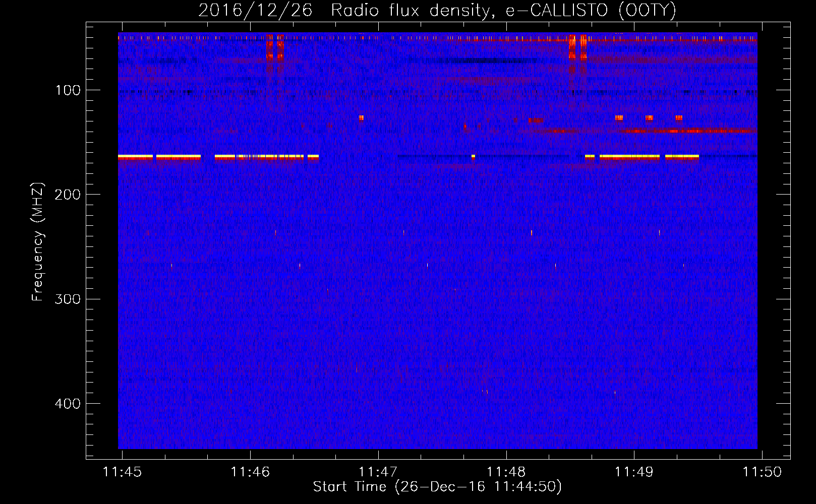This screenshot has height=504, width=816.
Task: Select the 300 frequency tick label
Action: coord(68,299)
